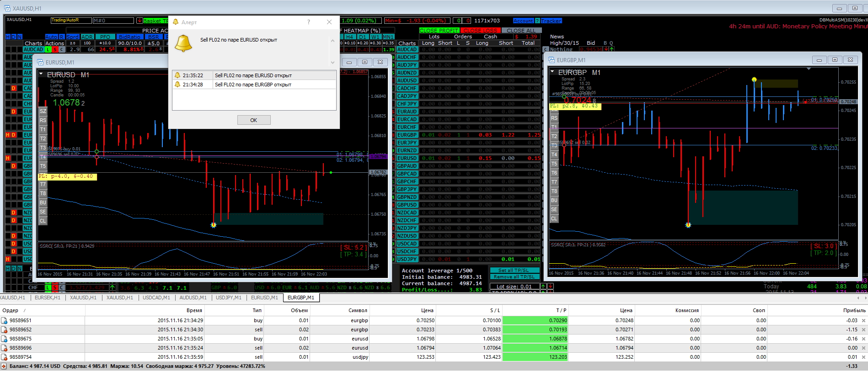
Task: Click the large bell icon in alert dialog
Action: [x=183, y=43]
